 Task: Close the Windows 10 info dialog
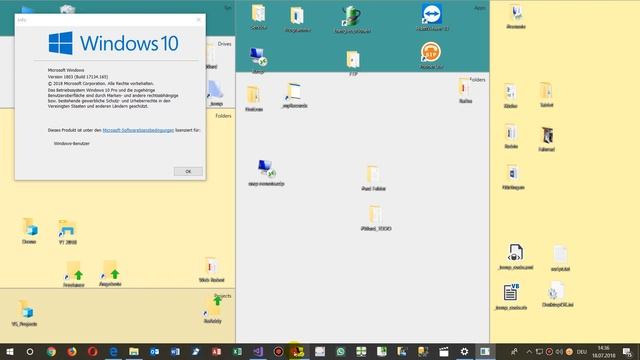click(199, 20)
